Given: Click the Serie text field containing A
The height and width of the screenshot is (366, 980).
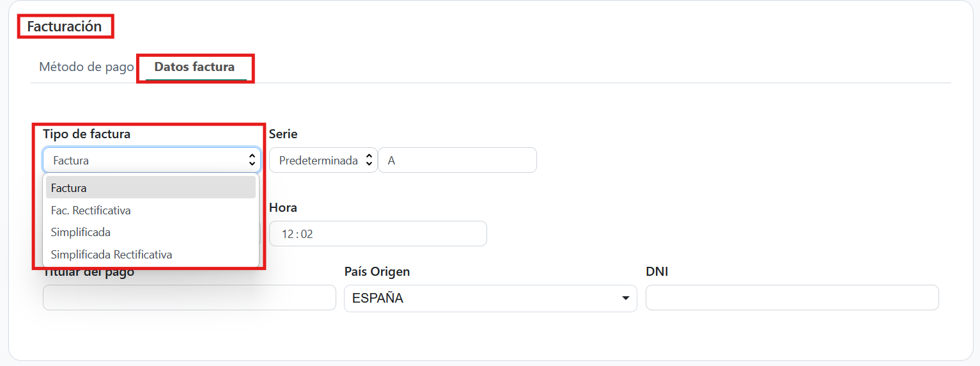Looking at the screenshot, I should pyautogui.click(x=457, y=161).
